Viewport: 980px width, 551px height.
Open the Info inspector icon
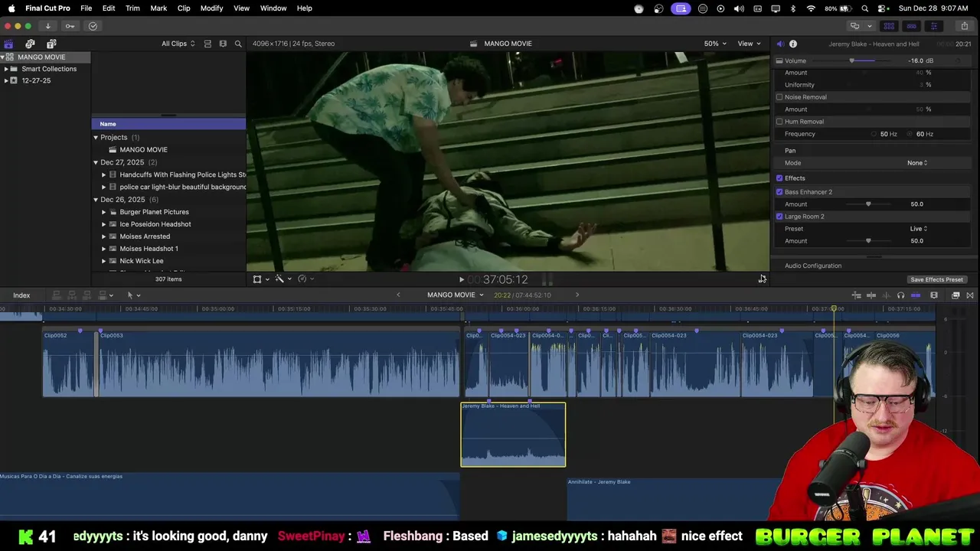793,44
